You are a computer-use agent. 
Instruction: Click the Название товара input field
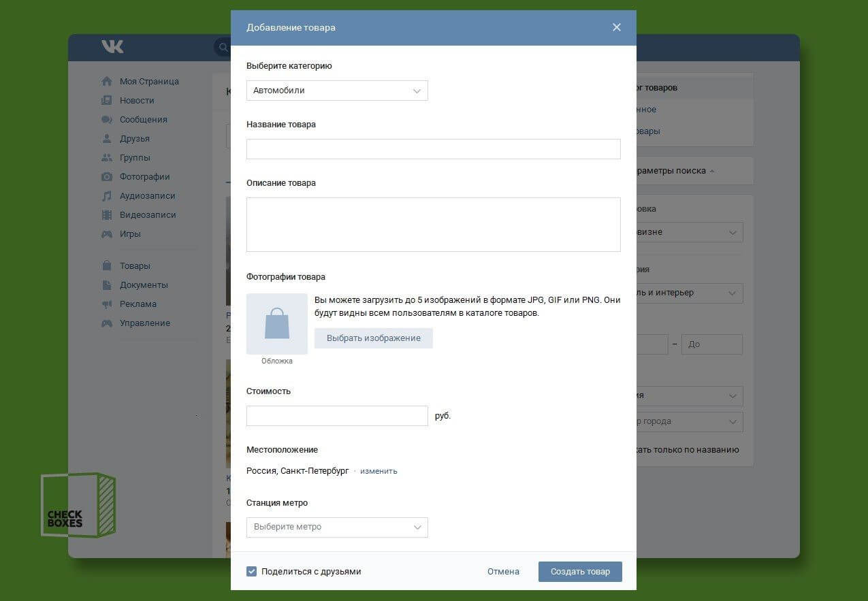433,149
